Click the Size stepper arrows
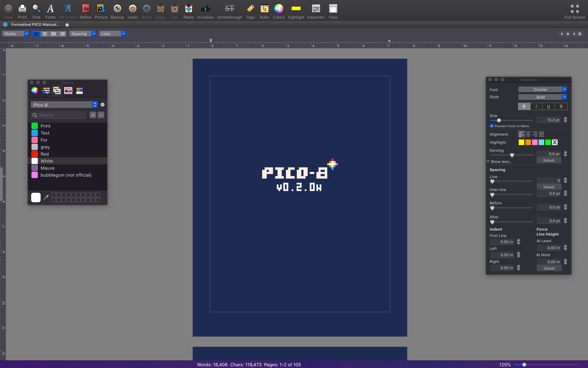588x368 pixels. (565, 120)
